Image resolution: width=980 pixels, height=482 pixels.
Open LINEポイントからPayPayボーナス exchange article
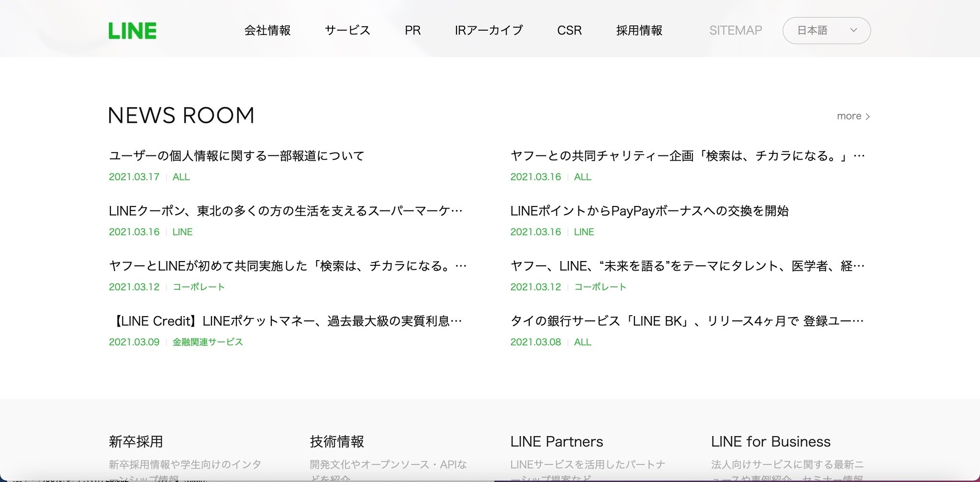[649, 211]
